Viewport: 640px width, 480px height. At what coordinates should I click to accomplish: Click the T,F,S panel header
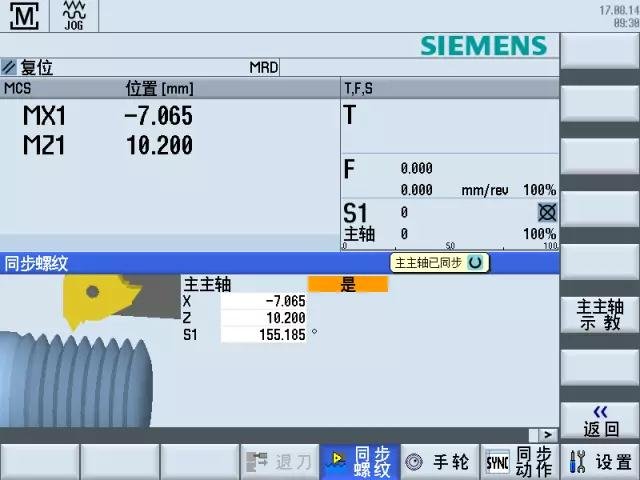tap(358, 88)
